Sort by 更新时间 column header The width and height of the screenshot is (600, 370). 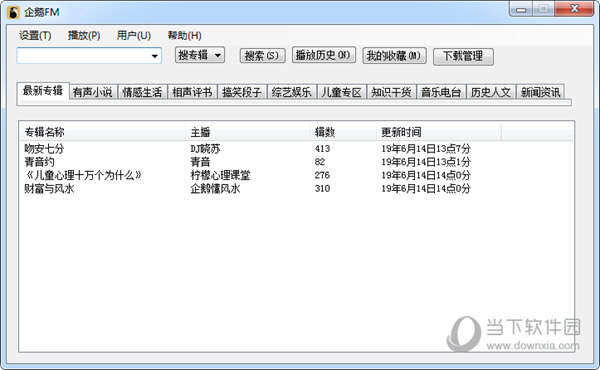(439, 132)
